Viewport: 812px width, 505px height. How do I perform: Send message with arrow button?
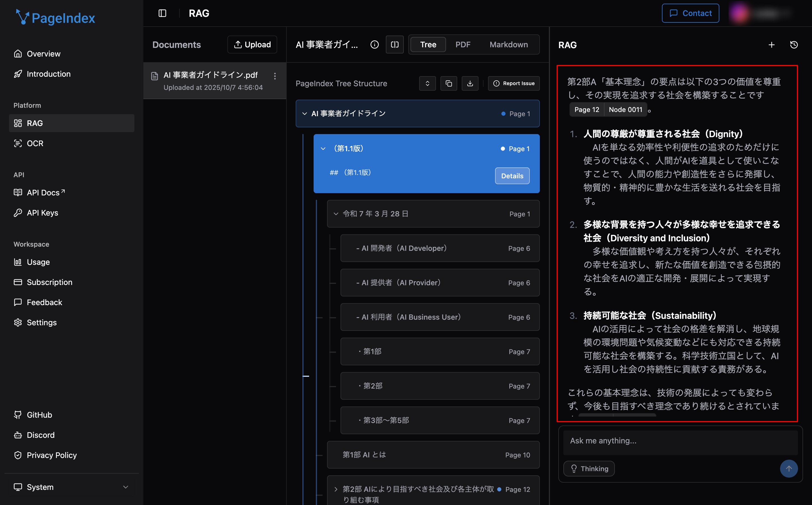[789, 468]
